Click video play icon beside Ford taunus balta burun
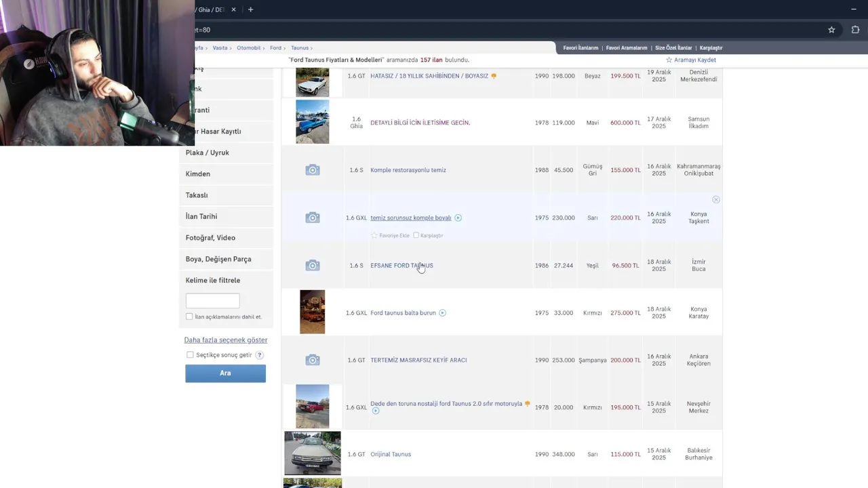 click(443, 313)
